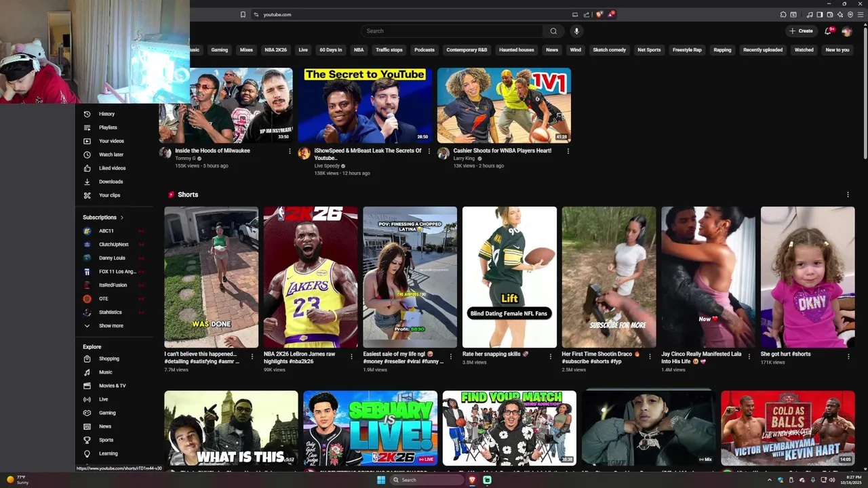Image resolution: width=868 pixels, height=488 pixels.
Task: Open notifications bell
Action: click(x=828, y=30)
